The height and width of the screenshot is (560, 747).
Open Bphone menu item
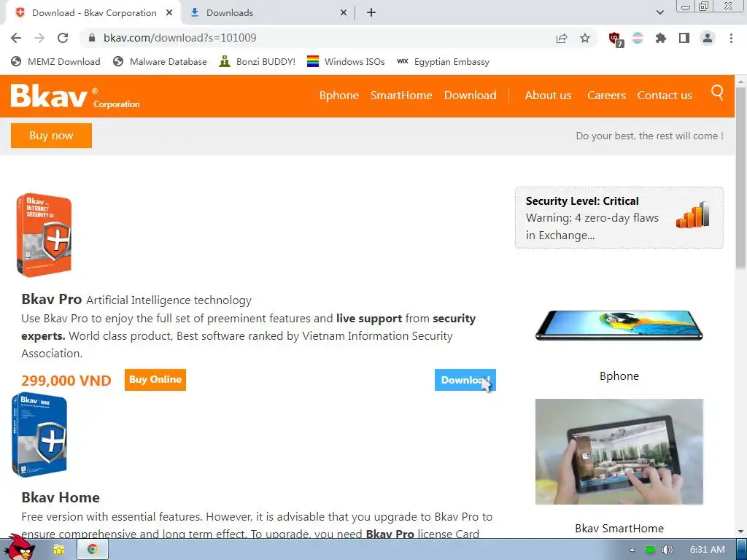[x=338, y=96]
